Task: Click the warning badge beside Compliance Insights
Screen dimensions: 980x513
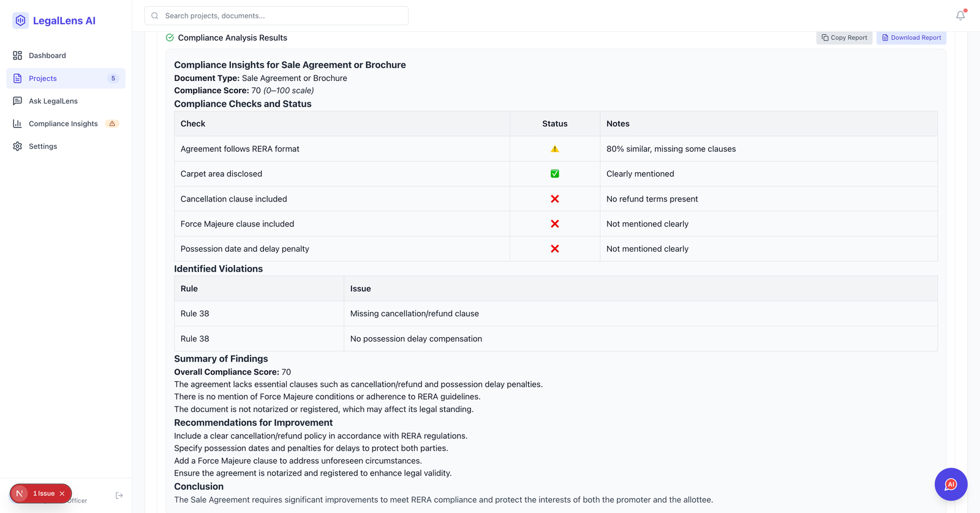Action: [112, 124]
